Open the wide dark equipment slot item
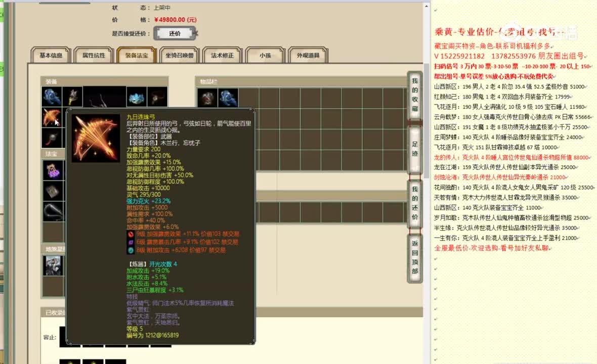 104,97
